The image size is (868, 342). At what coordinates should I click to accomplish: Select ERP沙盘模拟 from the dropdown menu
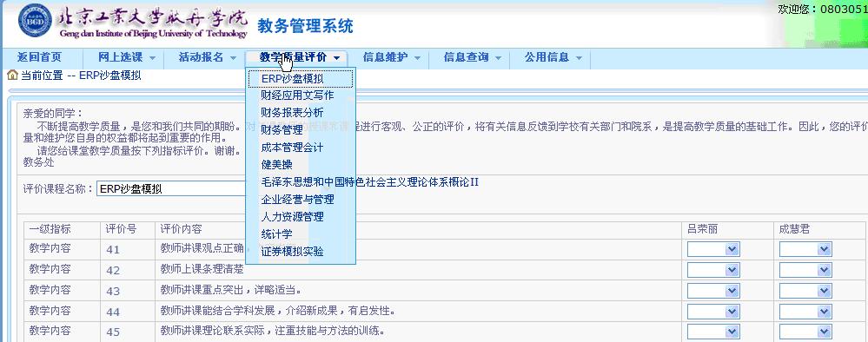click(300, 79)
